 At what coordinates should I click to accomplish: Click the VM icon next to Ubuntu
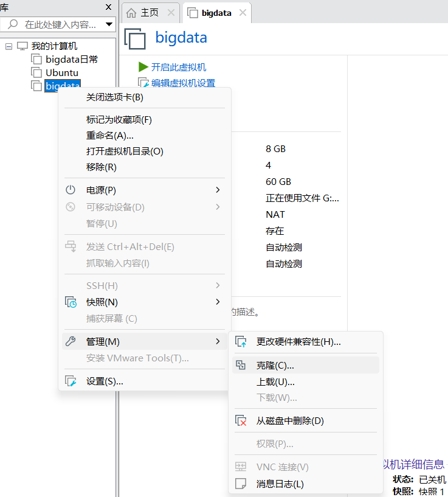(x=36, y=72)
